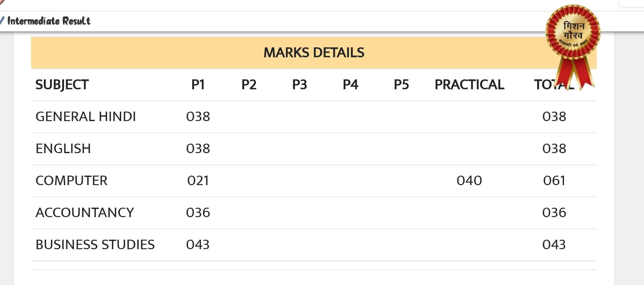
Task: Select the PRACTICAL column header
Action: (469, 85)
